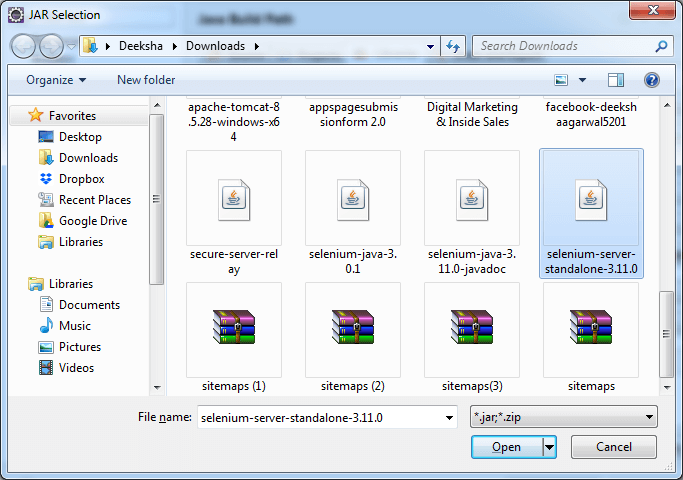Select the sitemaps(3) archive icon
The image size is (683, 480).
(x=472, y=327)
